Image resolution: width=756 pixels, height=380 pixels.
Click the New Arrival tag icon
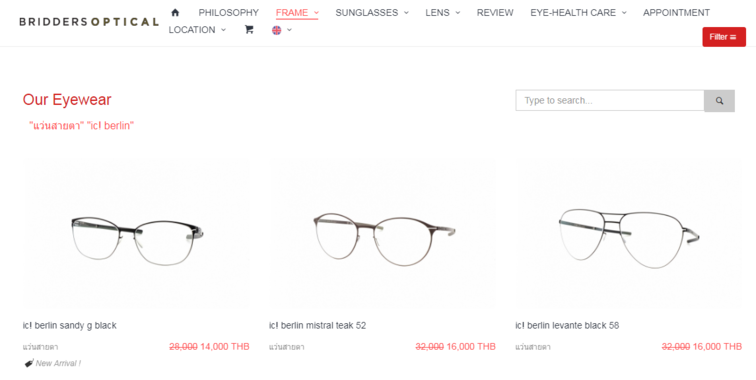point(29,363)
